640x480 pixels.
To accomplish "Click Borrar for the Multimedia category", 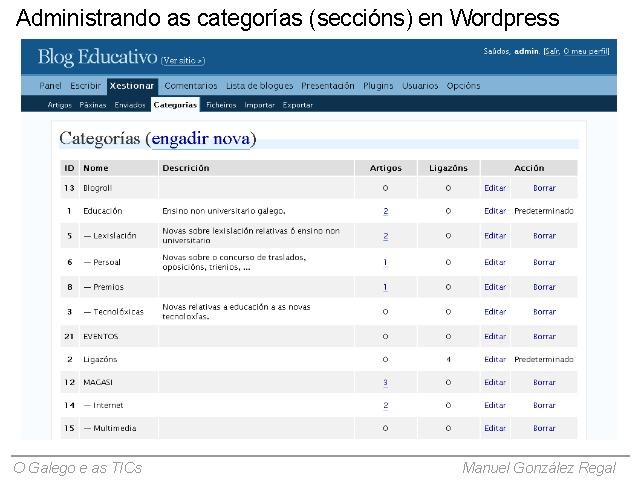I will [x=544, y=428].
